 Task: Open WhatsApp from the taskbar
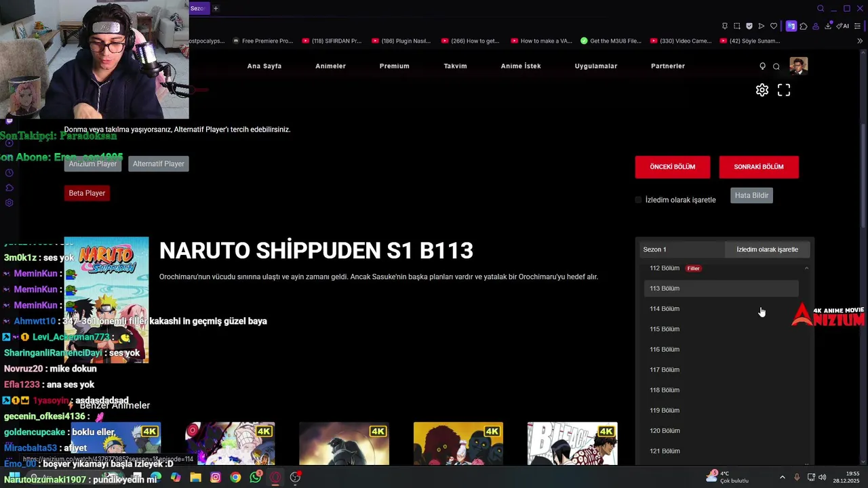pos(256,477)
